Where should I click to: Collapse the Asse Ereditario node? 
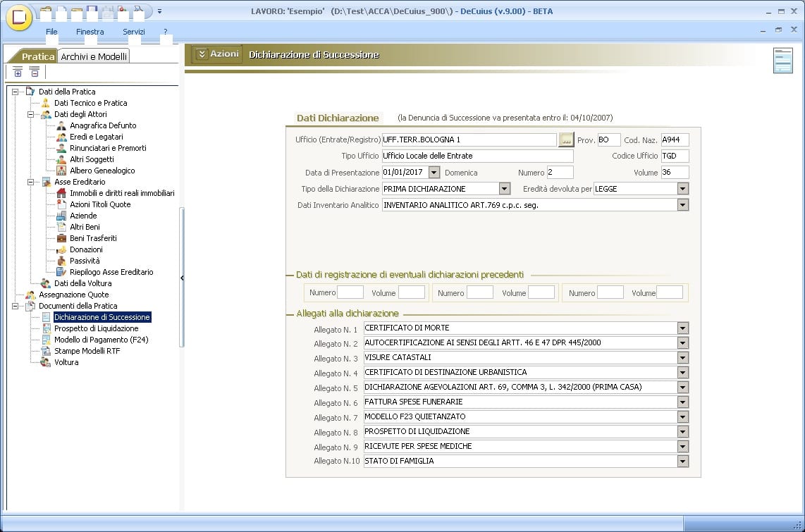tap(30, 182)
